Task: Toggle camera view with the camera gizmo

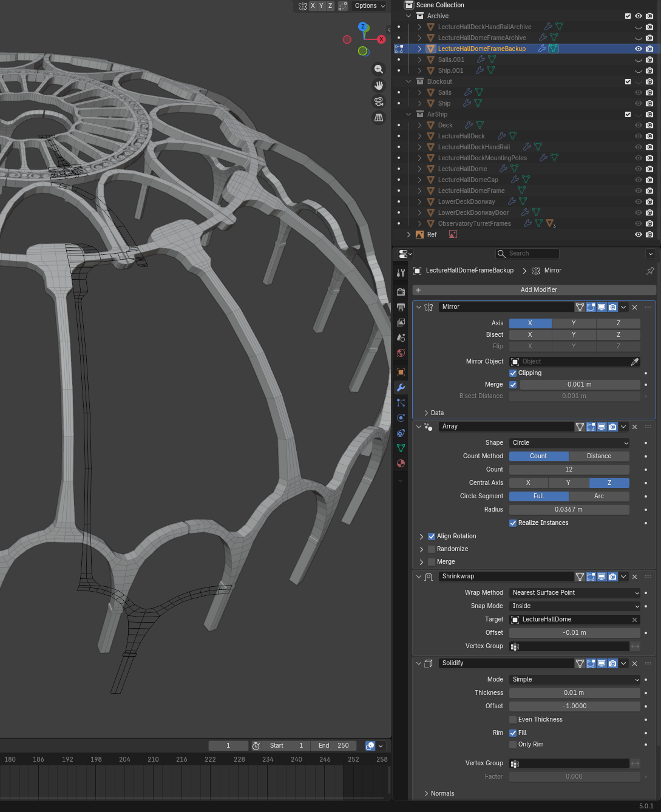Action: [379, 101]
